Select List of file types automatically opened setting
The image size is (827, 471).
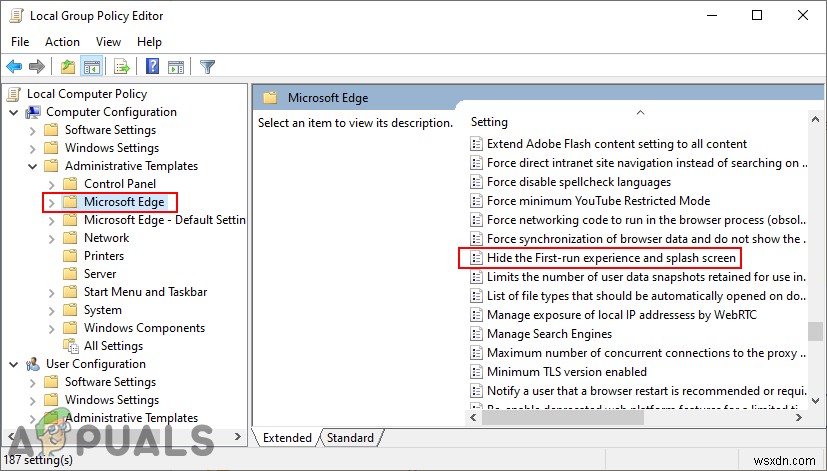click(x=646, y=296)
